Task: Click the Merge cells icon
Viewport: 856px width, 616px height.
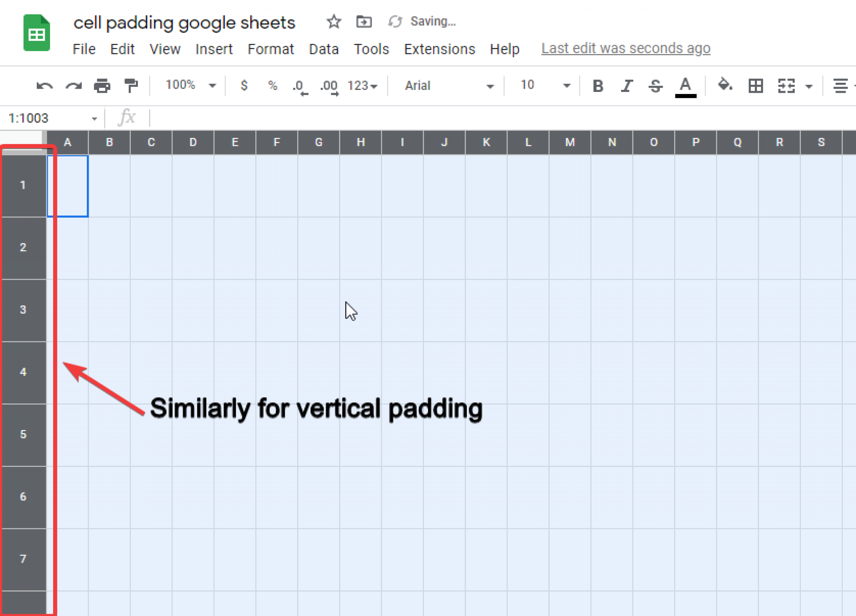Action: pyautogui.click(x=786, y=86)
